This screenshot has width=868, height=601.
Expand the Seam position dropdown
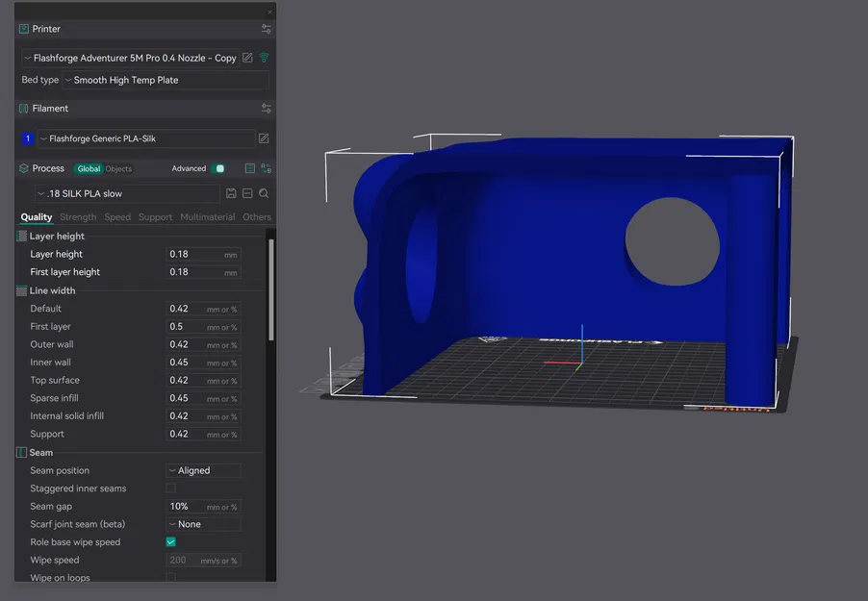point(202,470)
